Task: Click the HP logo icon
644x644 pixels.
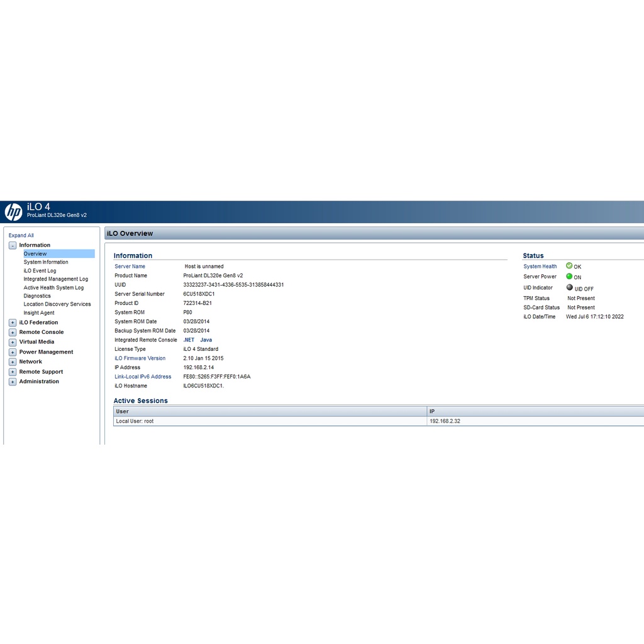Action: point(13,212)
